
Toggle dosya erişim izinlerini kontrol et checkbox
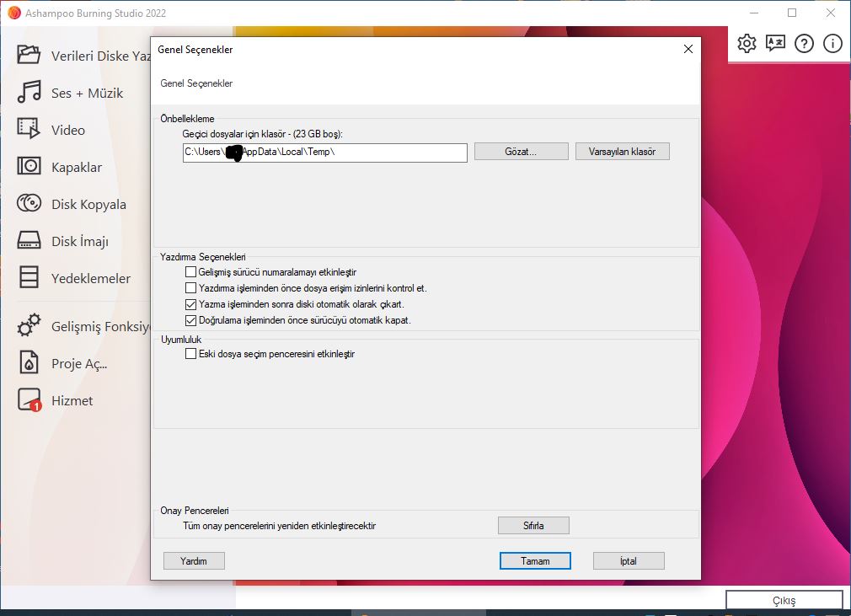190,287
